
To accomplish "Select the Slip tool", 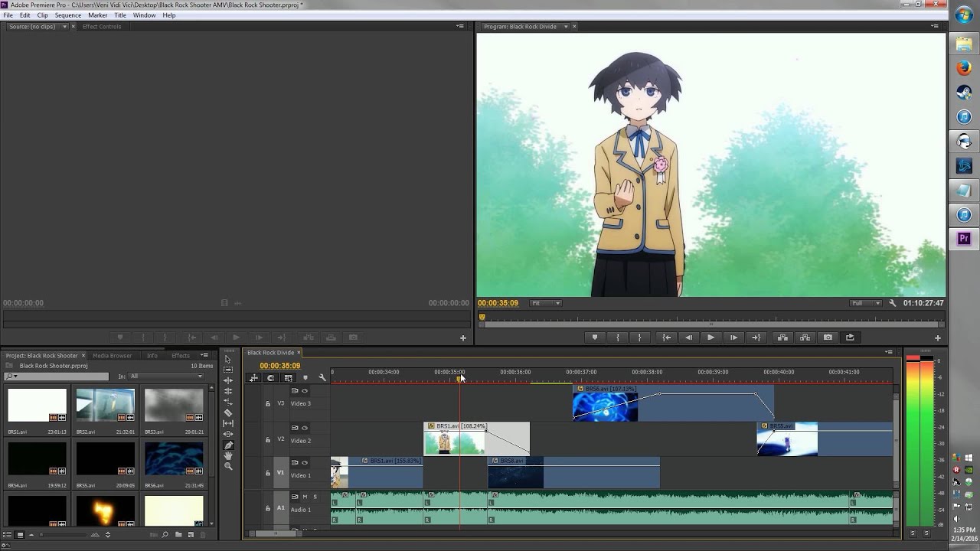I will coord(227,423).
